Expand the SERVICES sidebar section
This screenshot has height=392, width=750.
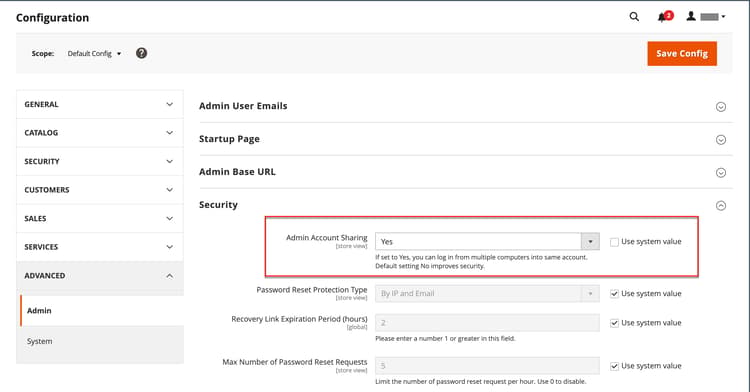pos(99,247)
